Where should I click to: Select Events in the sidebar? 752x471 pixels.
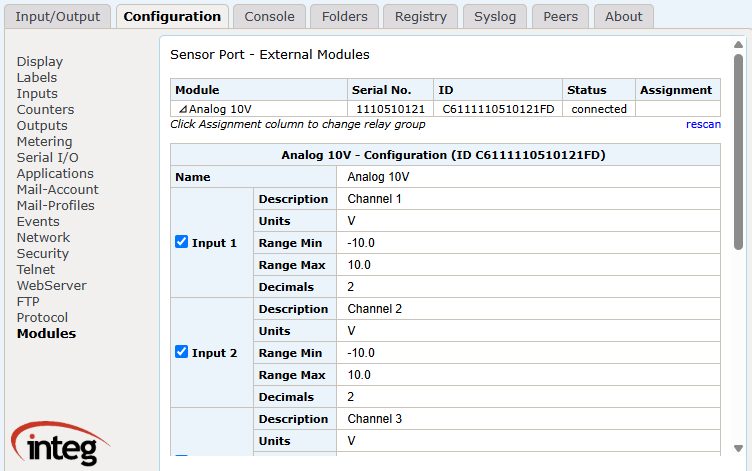38,221
